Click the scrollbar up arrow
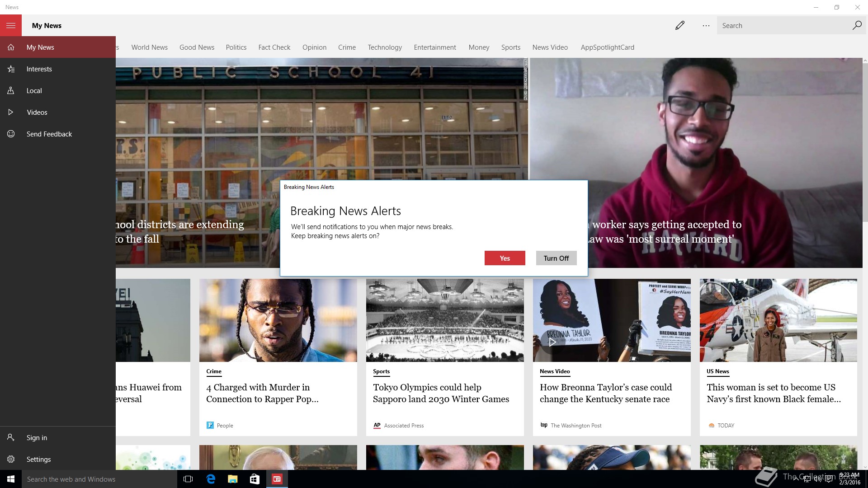 [865, 61]
